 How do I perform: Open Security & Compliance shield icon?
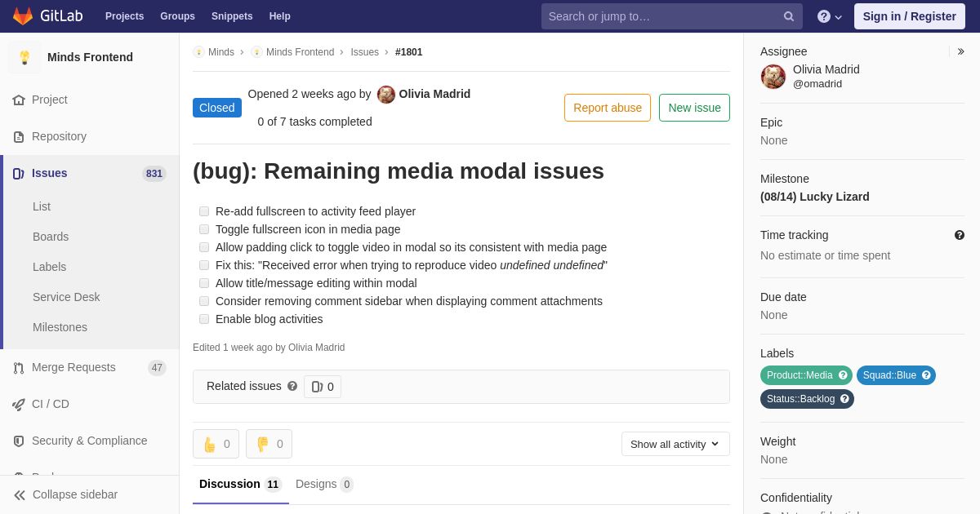click(x=19, y=441)
